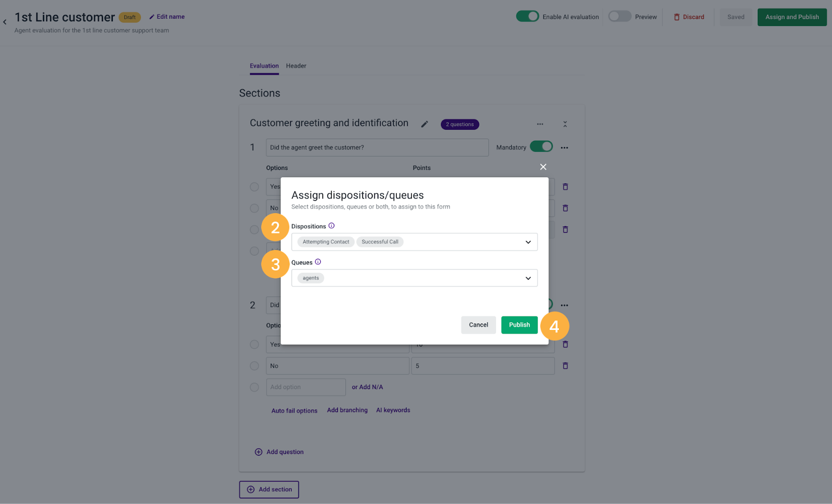Collapse the Customer greeting section
Viewport: 832px width, 504px height.
click(565, 124)
